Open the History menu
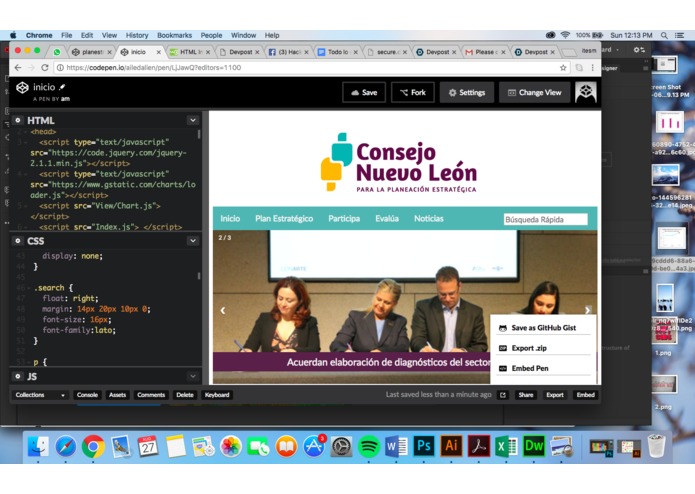 click(x=137, y=35)
